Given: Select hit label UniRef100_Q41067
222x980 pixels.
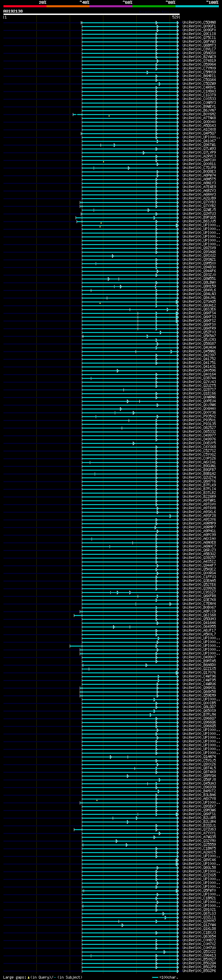Looking at the screenshot, I should point(199,141).
